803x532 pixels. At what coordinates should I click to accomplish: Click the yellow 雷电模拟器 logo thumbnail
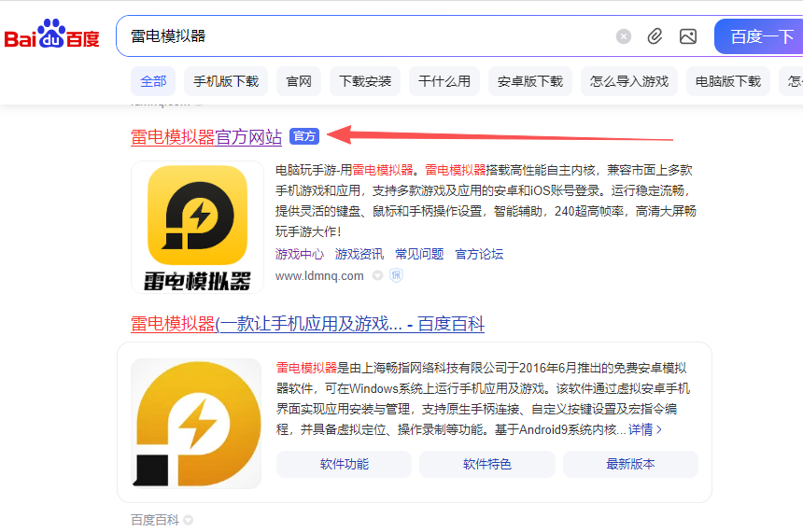point(197,227)
